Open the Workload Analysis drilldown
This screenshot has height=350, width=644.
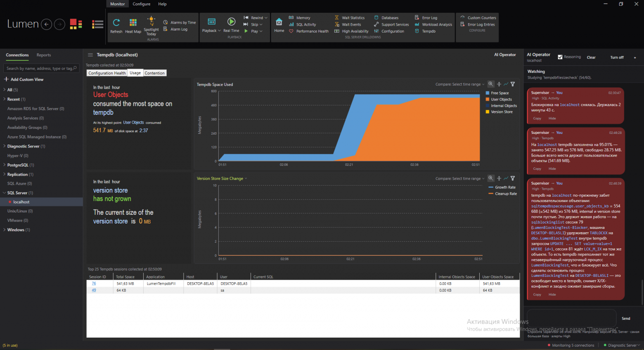(433, 24)
